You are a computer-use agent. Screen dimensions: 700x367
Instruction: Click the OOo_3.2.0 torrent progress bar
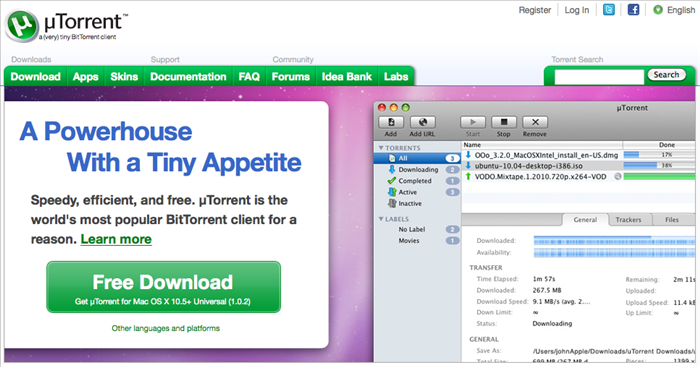click(x=659, y=155)
